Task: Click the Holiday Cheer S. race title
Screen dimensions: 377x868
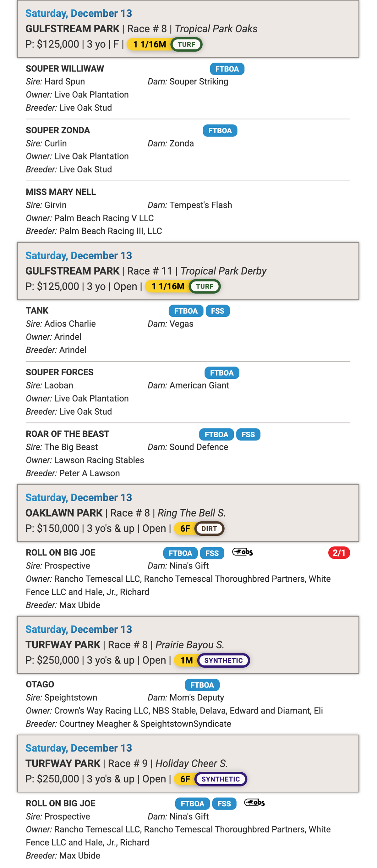Action: (x=191, y=763)
